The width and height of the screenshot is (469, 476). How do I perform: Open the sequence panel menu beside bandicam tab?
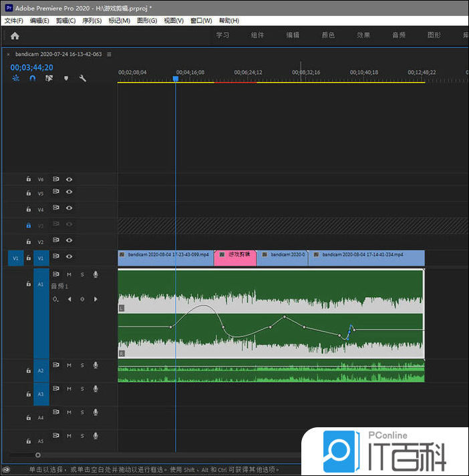pyautogui.click(x=109, y=54)
